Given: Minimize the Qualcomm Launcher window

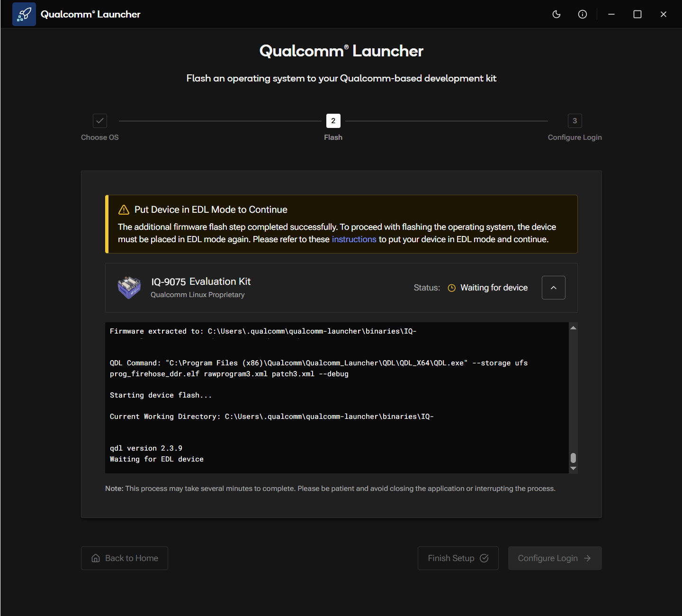Looking at the screenshot, I should 611,14.
